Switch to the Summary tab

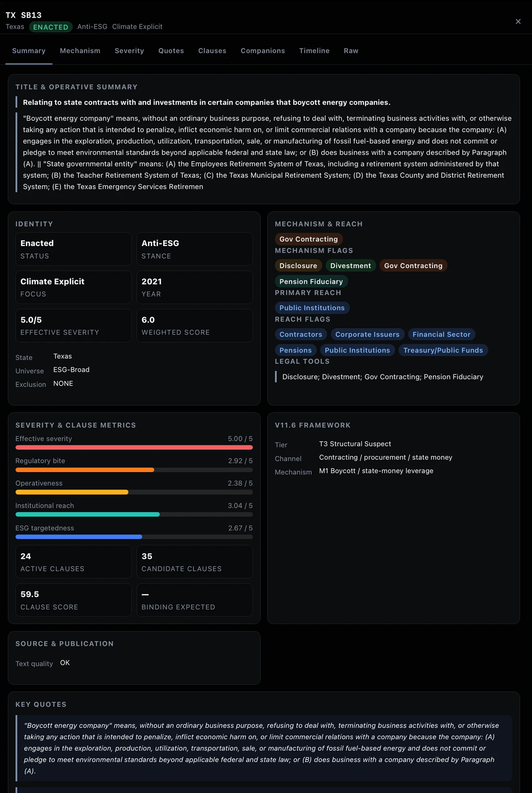pyautogui.click(x=29, y=51)
